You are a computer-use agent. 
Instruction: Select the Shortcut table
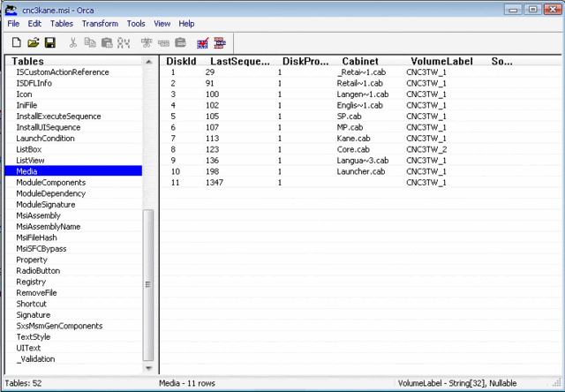tap(32, 304)
